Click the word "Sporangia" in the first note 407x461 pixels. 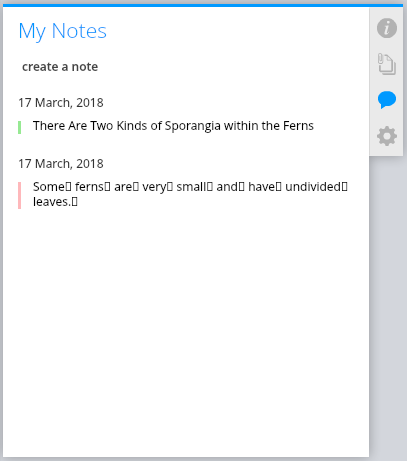coord(193,126)
